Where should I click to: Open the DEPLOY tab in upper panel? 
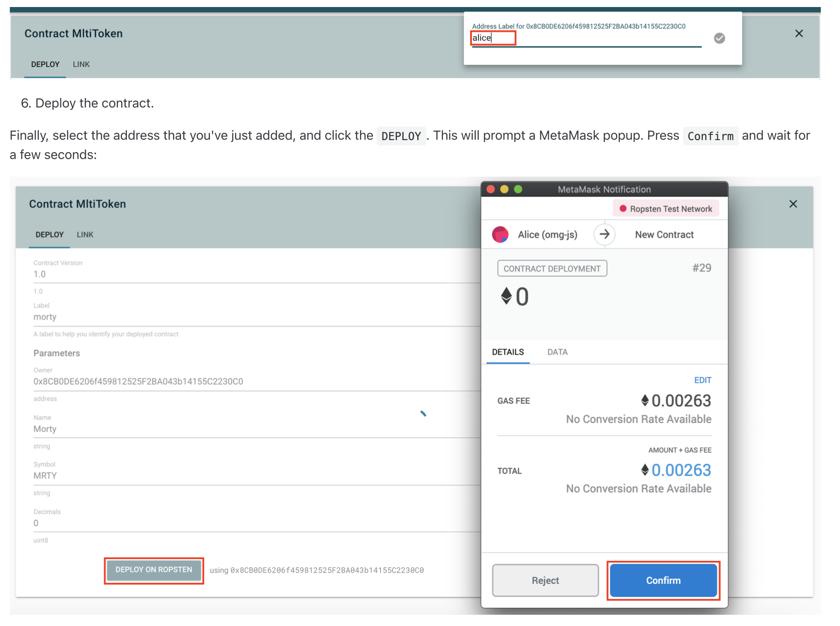click(45, 64)
